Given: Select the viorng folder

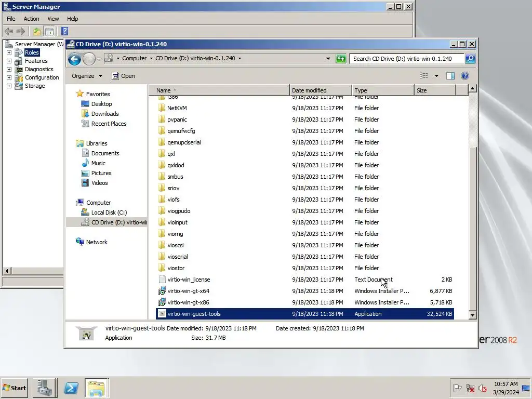Looking at the screenshot, I should coord(175,234).
